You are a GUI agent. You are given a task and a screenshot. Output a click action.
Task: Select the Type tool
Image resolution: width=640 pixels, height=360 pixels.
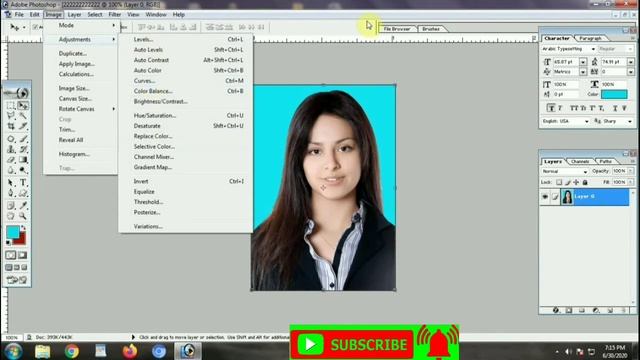tap(23, 182)
